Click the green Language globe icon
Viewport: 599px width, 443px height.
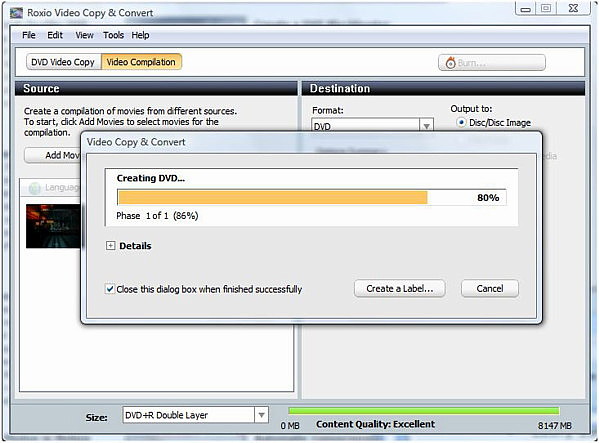[x=35, y=188]
